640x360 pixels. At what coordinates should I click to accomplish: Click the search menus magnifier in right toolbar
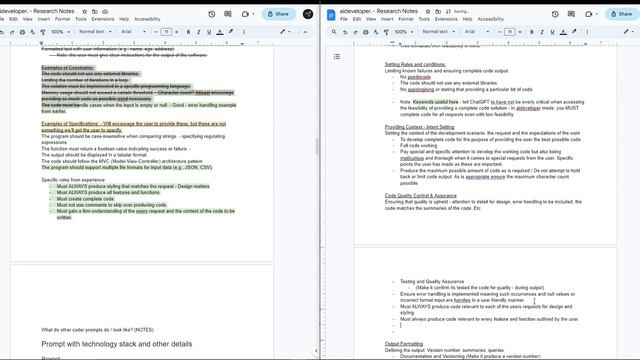click(x=334, y=32)
